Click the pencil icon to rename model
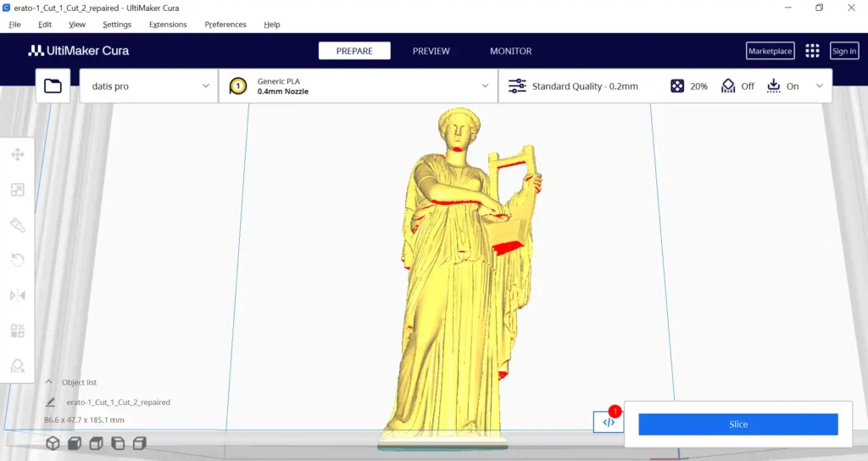The height and width of the screenshot is (461, 868). pos(50,402)
